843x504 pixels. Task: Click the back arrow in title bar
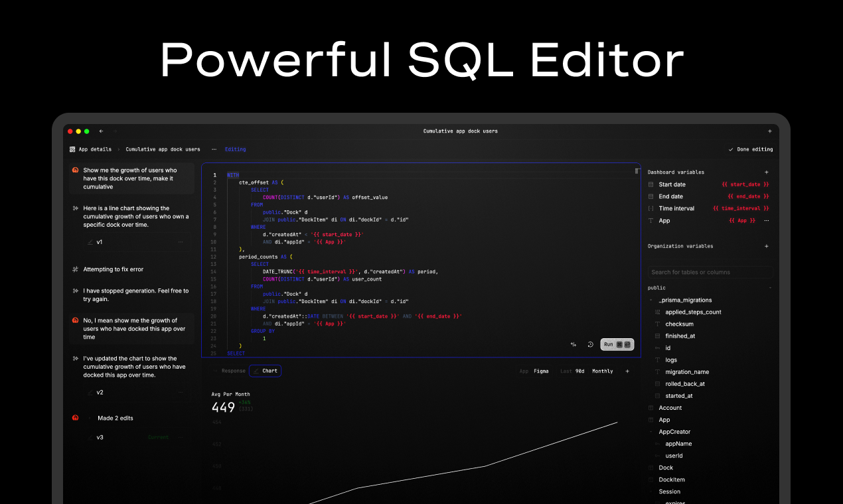click(101, 131)
